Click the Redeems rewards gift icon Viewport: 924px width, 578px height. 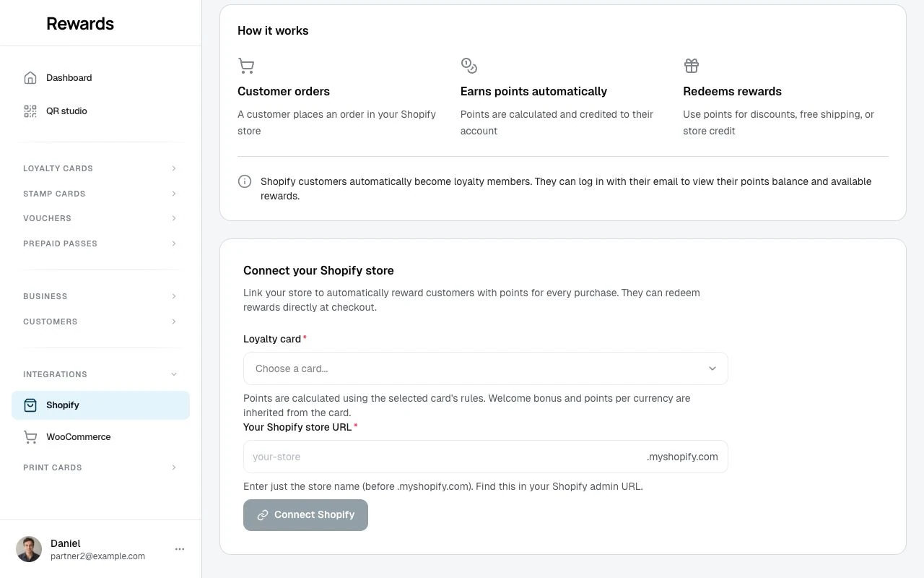692,66
